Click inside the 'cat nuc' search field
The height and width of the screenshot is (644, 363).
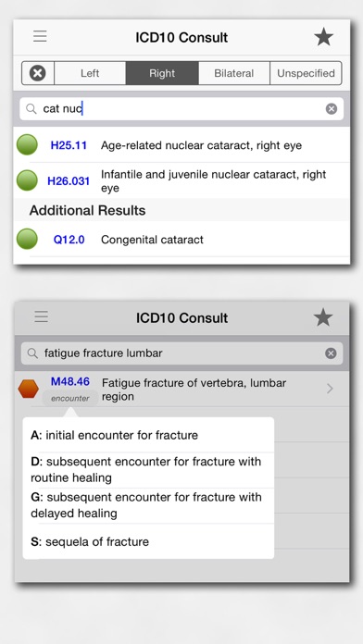(x=181, y=109)
